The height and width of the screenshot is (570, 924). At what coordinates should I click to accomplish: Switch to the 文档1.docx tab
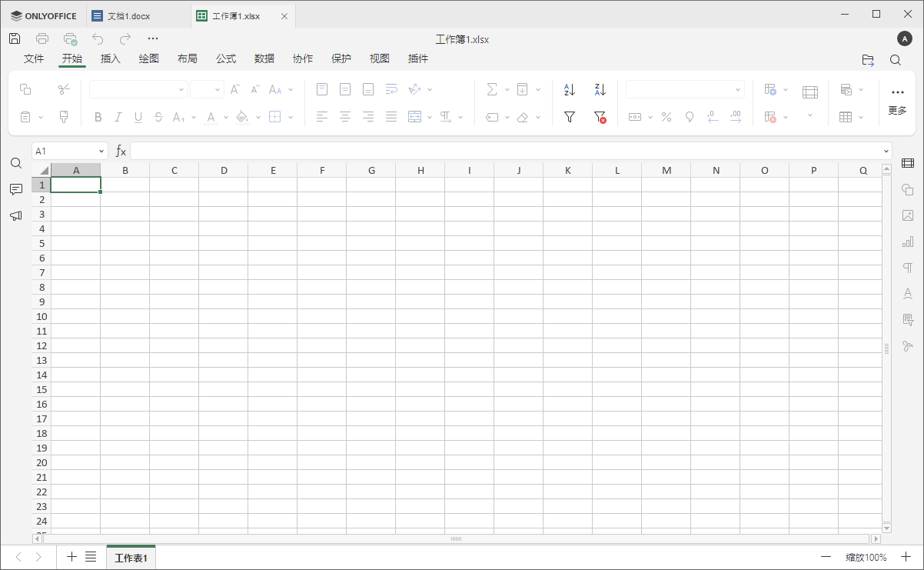tap(128, 15)
